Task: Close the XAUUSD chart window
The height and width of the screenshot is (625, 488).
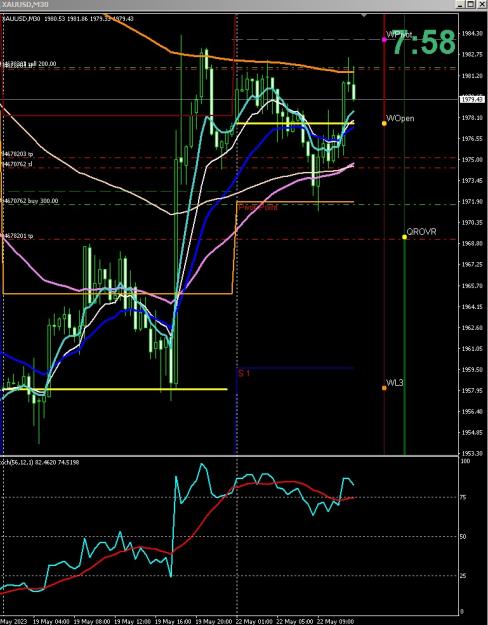Action: coord(480,4)
